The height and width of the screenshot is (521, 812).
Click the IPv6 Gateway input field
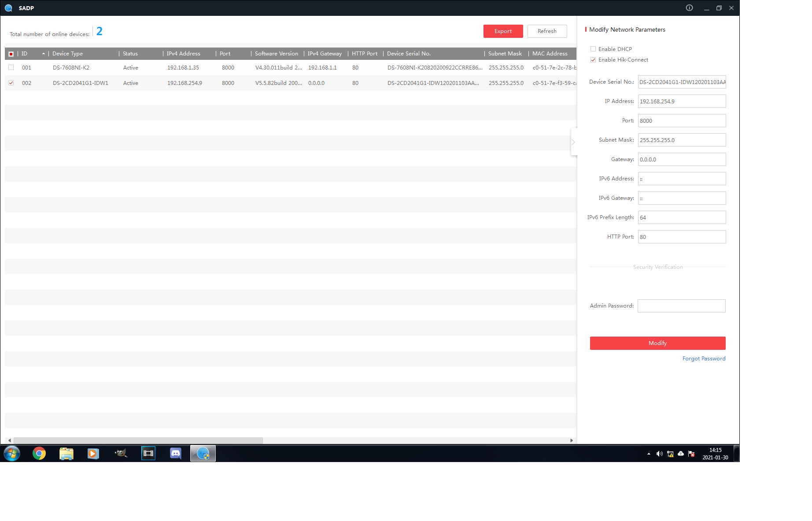(682, 198)
